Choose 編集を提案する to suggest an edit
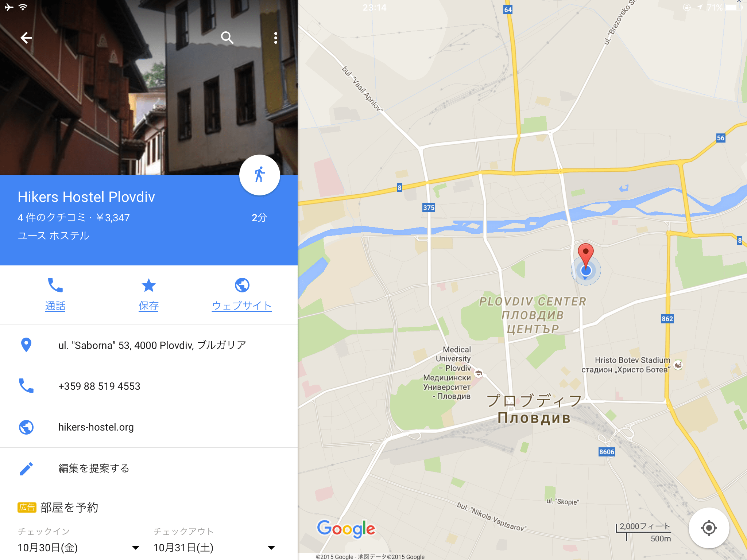 pos(149,468)
